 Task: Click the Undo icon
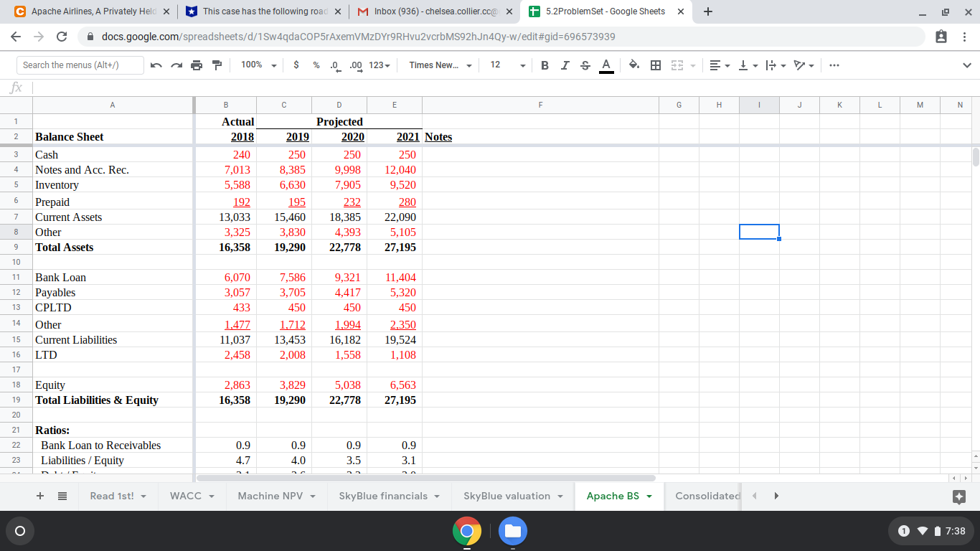[x=156, y=65]
